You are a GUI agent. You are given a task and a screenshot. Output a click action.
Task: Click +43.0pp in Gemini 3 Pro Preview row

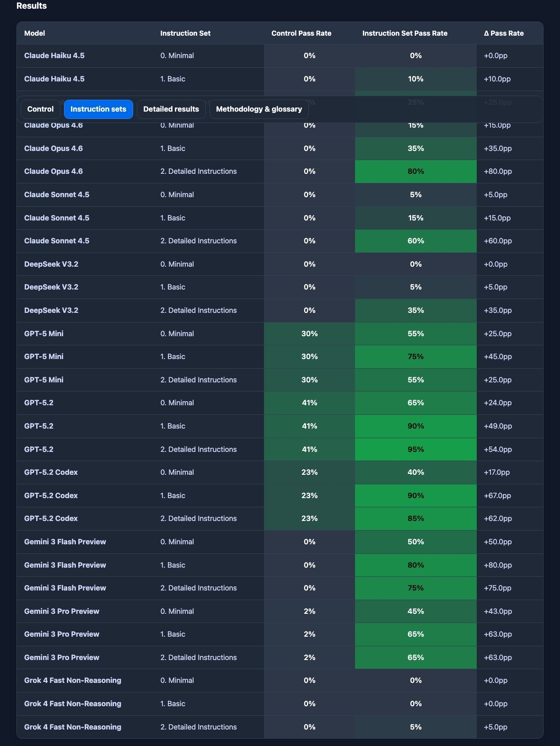click(497, 612)
